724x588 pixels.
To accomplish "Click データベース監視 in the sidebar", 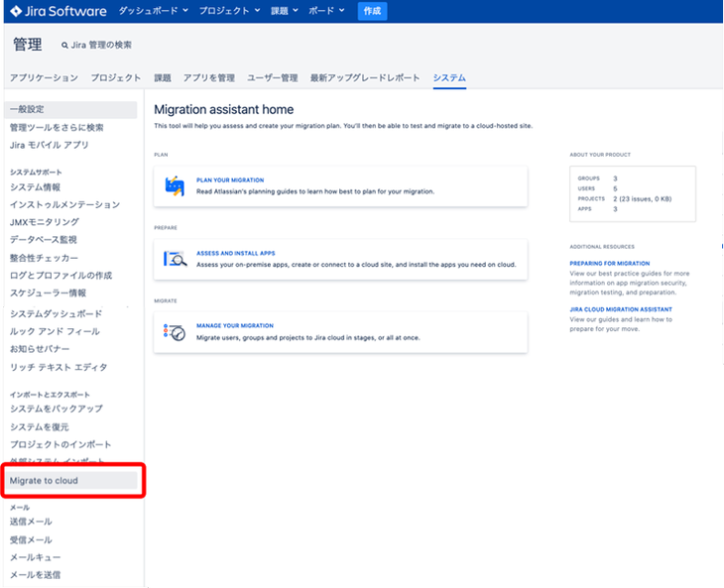I will (x=43, y=240).
